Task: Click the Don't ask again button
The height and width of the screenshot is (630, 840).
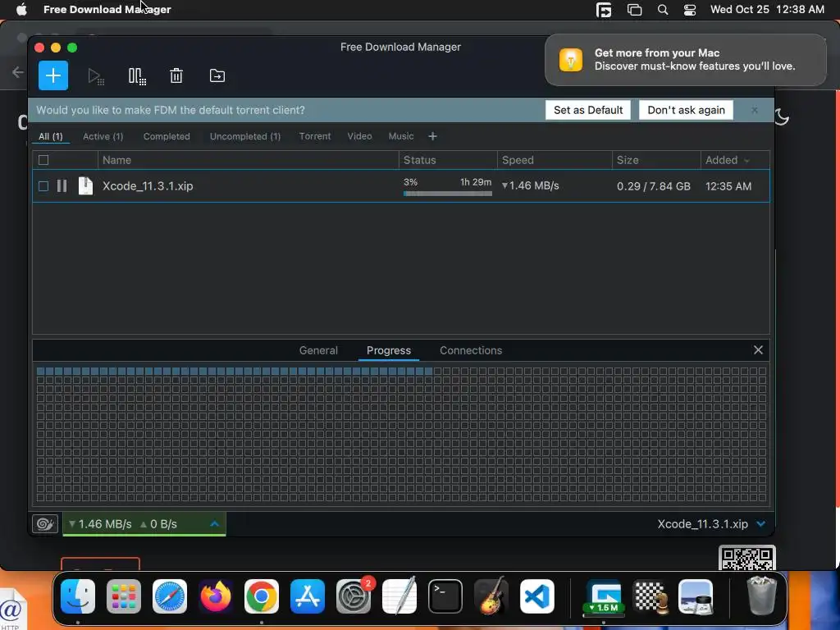Action: point(687,110)
